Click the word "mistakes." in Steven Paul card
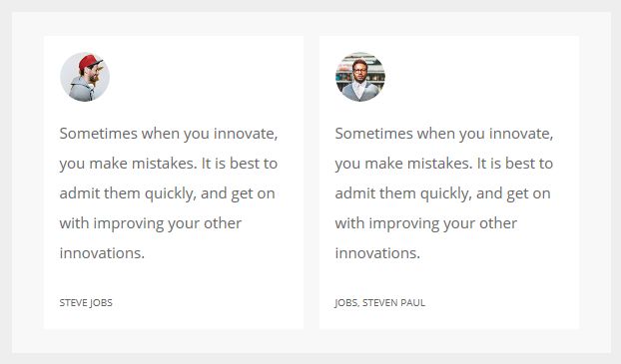 click(x=440, y=164)
